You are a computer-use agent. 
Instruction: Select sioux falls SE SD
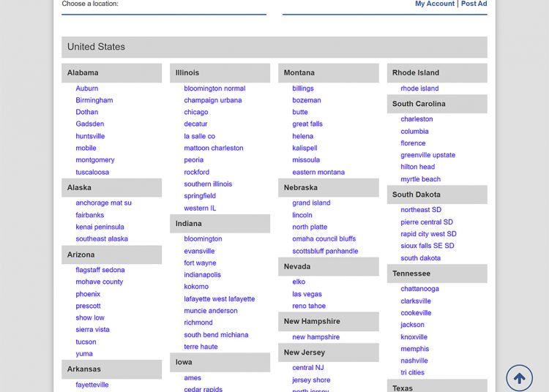pyautogui.click(x=427, y=246)
